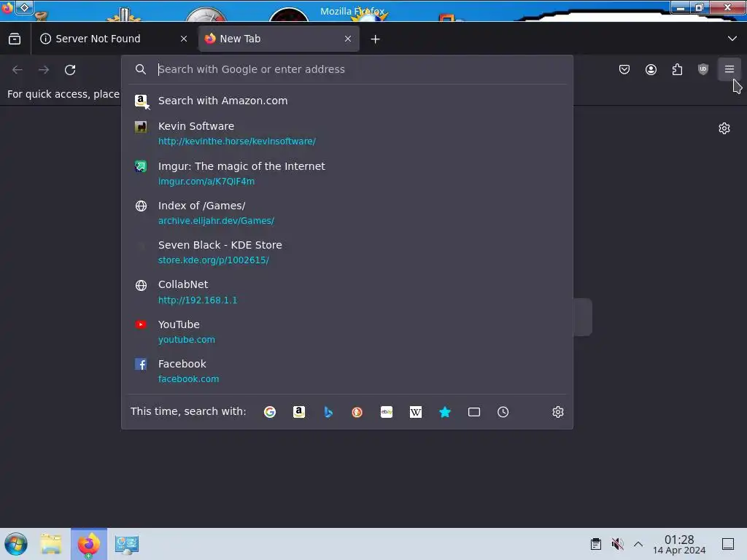747x560 pixels.
Task: Click store.kde.org/p/1002615/ URL
Action: point(214,260)
